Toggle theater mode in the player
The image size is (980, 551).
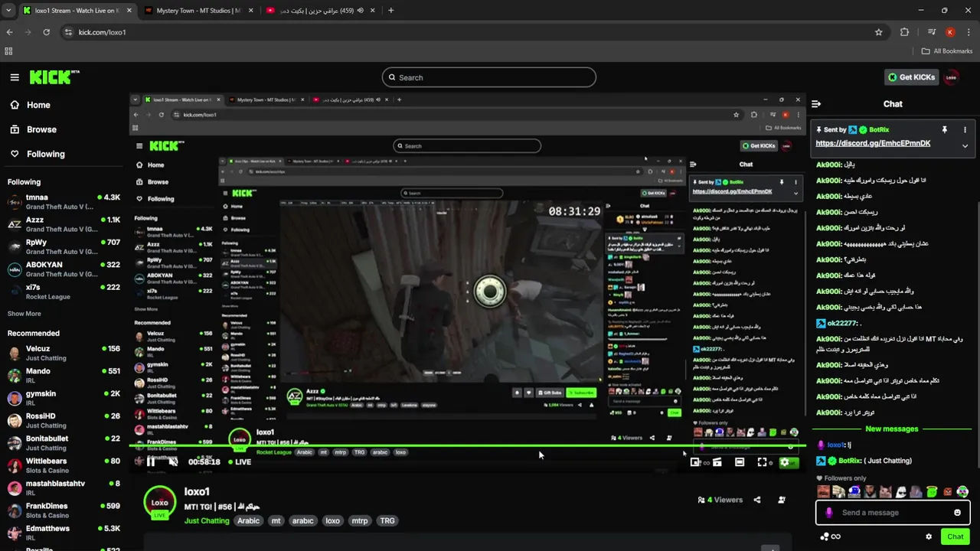point(740,462)
